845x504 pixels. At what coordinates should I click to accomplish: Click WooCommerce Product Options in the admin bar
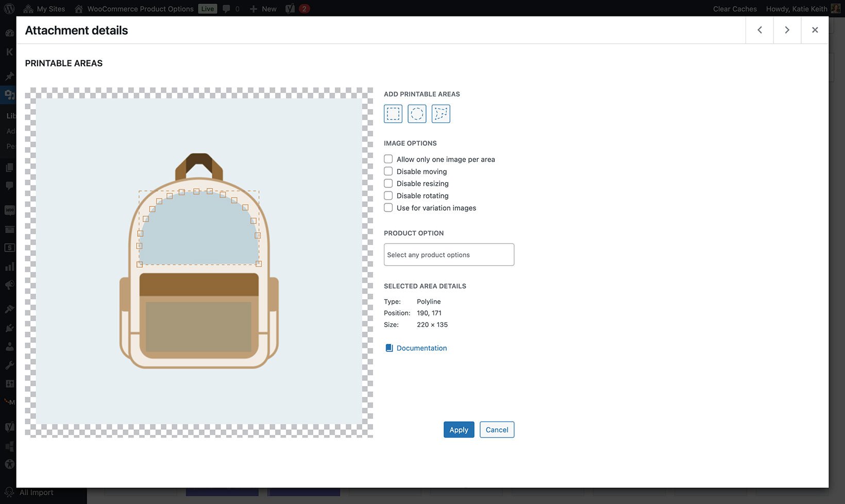(139, 8)
